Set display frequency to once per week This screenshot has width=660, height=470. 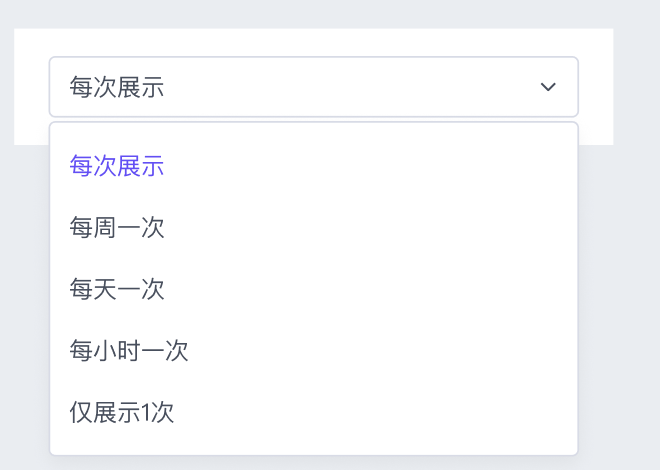tap(117, 228)
